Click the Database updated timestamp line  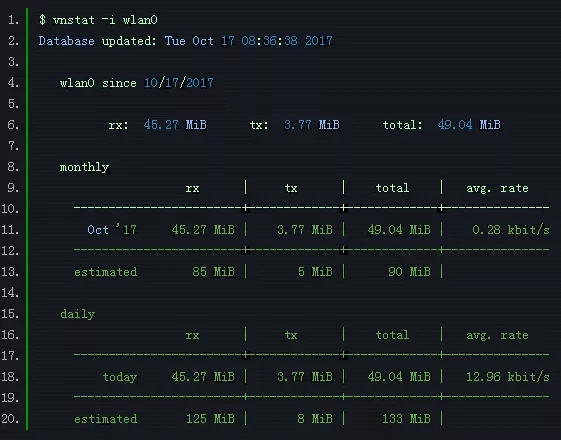point(185,41)
